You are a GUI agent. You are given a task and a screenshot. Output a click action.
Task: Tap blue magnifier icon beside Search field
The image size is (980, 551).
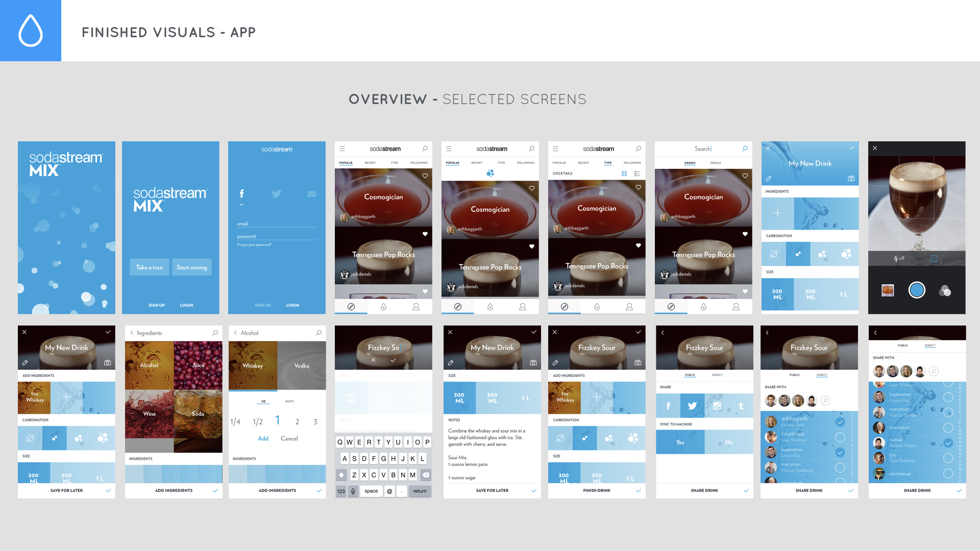pos(745,148)
